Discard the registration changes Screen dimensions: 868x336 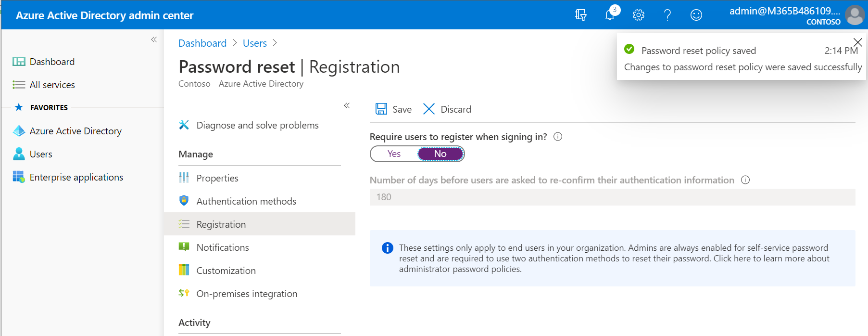[x=447, y=109]
